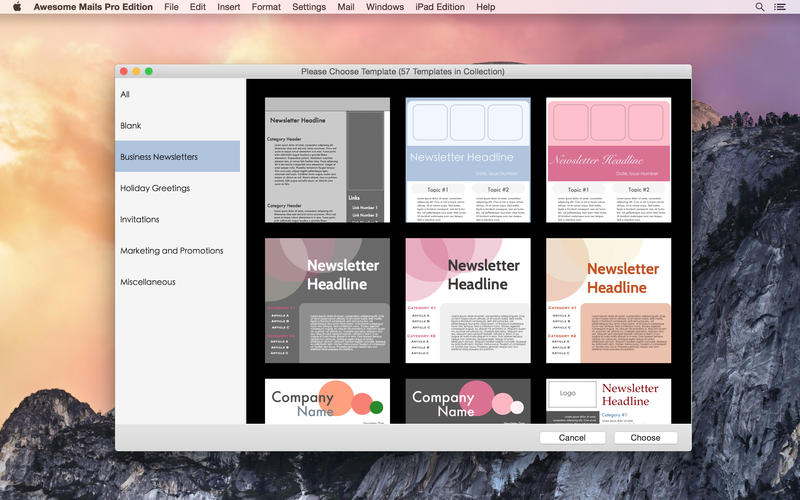800x500 pixels.
Task: Open the Format menu
Action: point(266,7)
